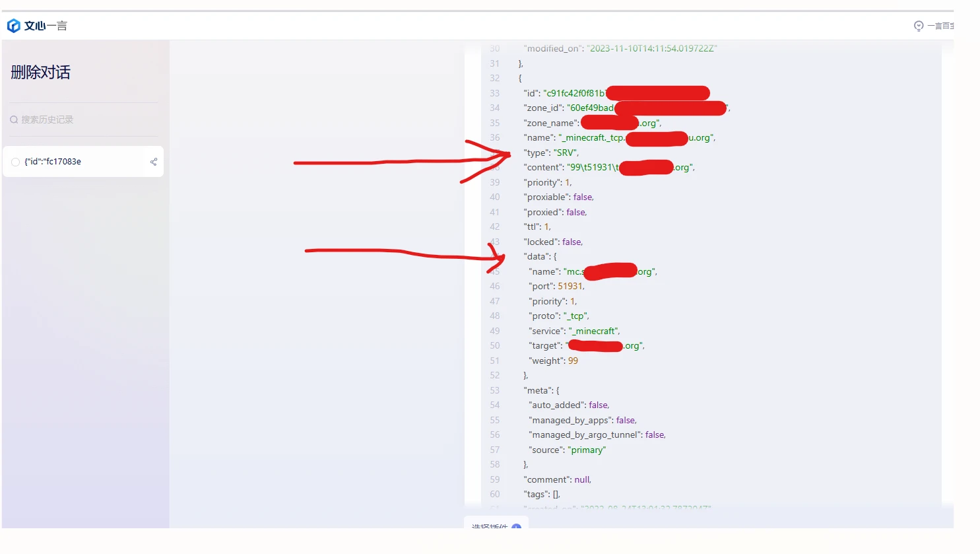Click the search magnifier icon in sidebar
Viewport: 980px width, 554px height.
[14, 120]
